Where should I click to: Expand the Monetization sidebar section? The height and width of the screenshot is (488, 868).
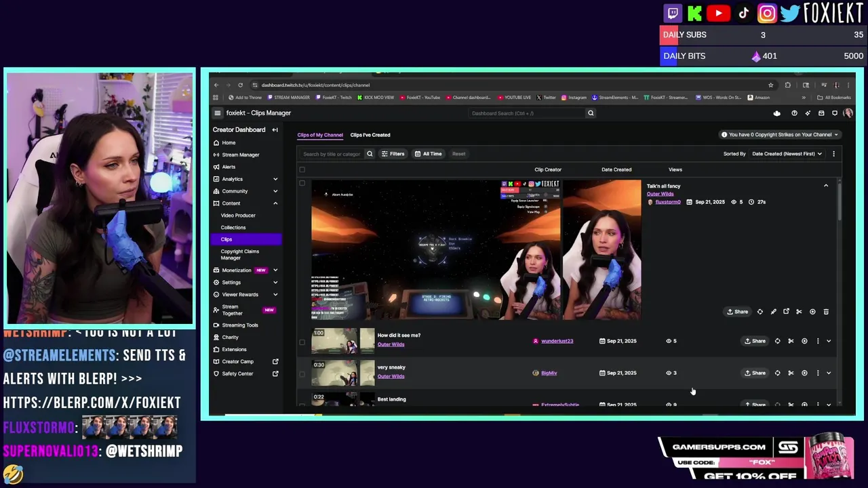point(275,270)
